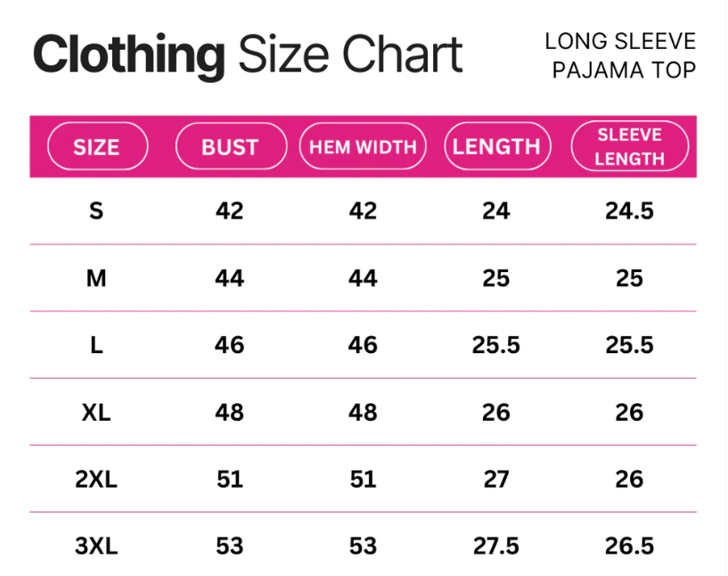Select the hem width value 53

point(363,546)
